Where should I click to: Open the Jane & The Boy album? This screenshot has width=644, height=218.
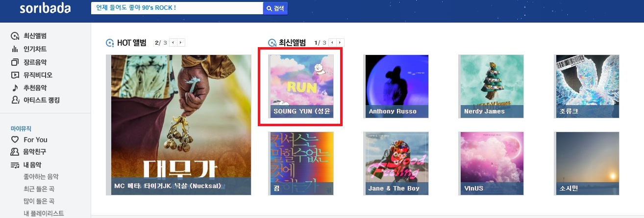pos(397,163)
